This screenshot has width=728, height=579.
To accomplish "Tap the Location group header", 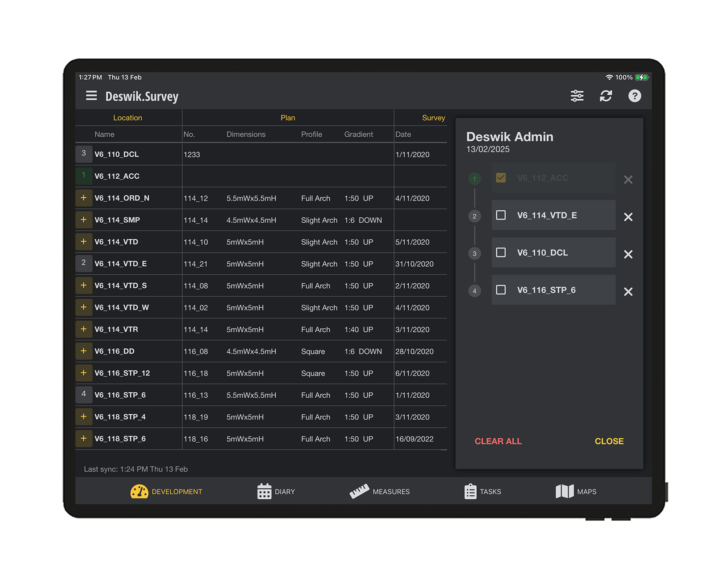I will tap(127, 118).
